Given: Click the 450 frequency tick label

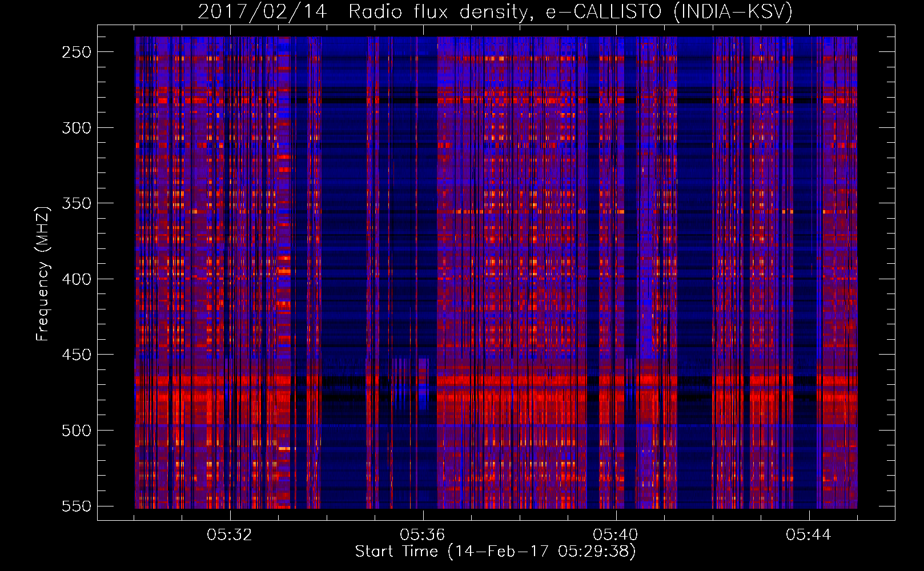Looking at the screenshot, I should [x=77, y=355].
